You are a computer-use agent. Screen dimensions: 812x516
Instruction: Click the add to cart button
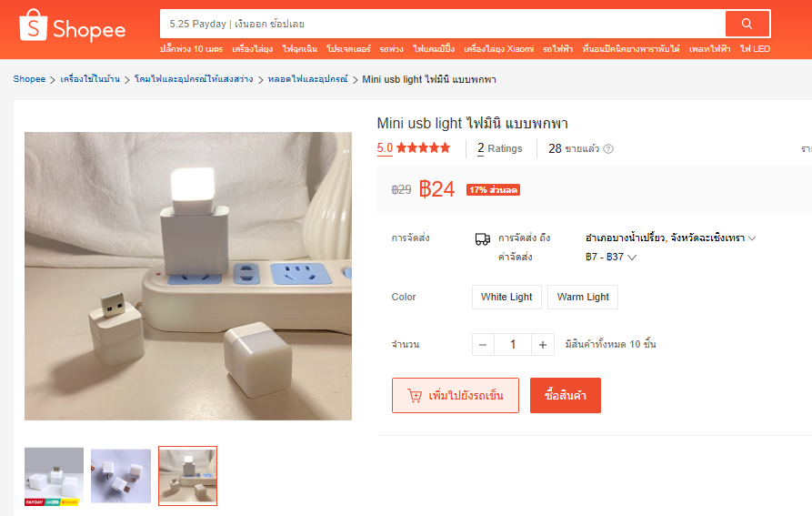click(456, 395)
